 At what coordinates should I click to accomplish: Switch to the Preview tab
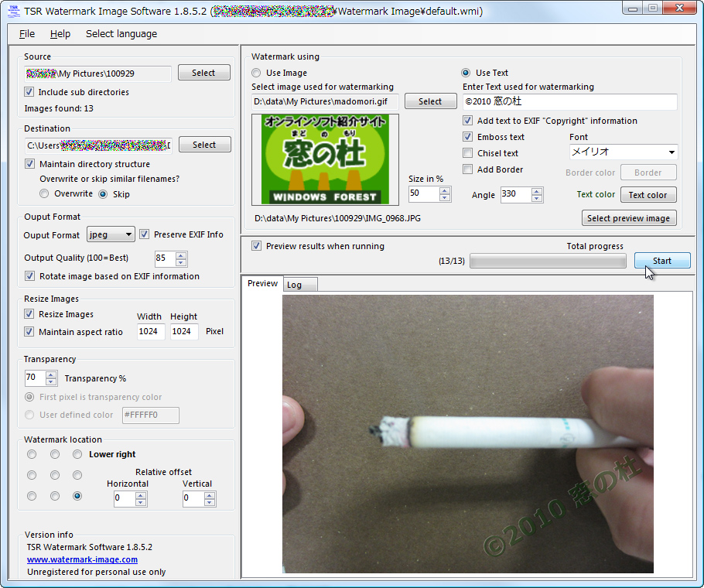262,284
